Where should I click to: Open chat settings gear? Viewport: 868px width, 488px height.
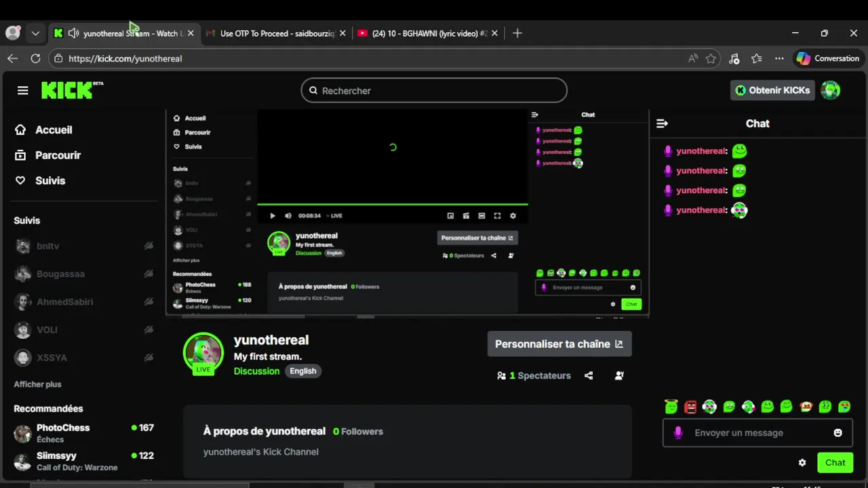point(802,462)
